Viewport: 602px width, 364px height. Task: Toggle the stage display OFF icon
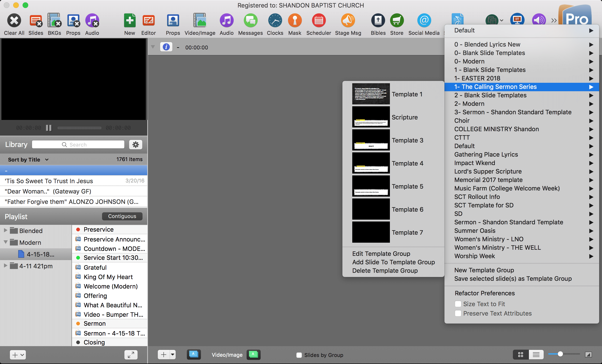tap(517, 20)
